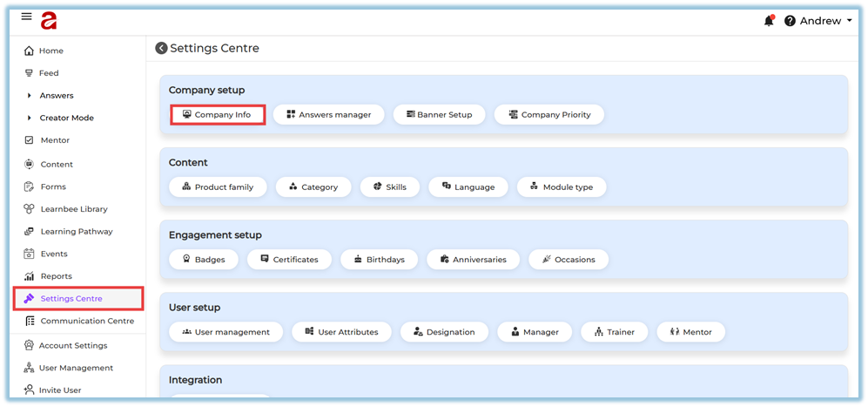This screenshot has width=868, height=407.
Task: Open the User management setting
Action: [x=225, y=332]
